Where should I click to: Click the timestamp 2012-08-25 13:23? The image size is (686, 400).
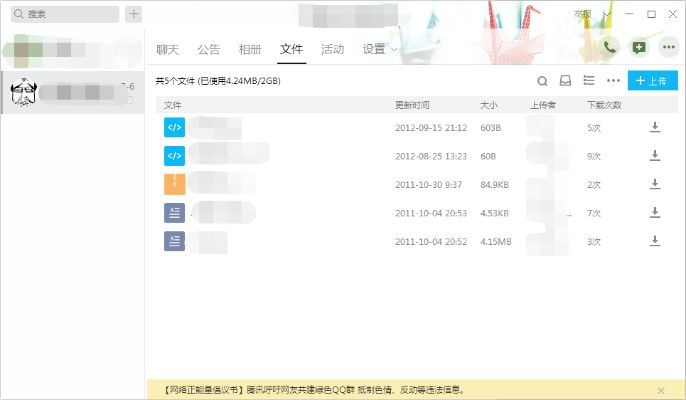coord(431,156)
